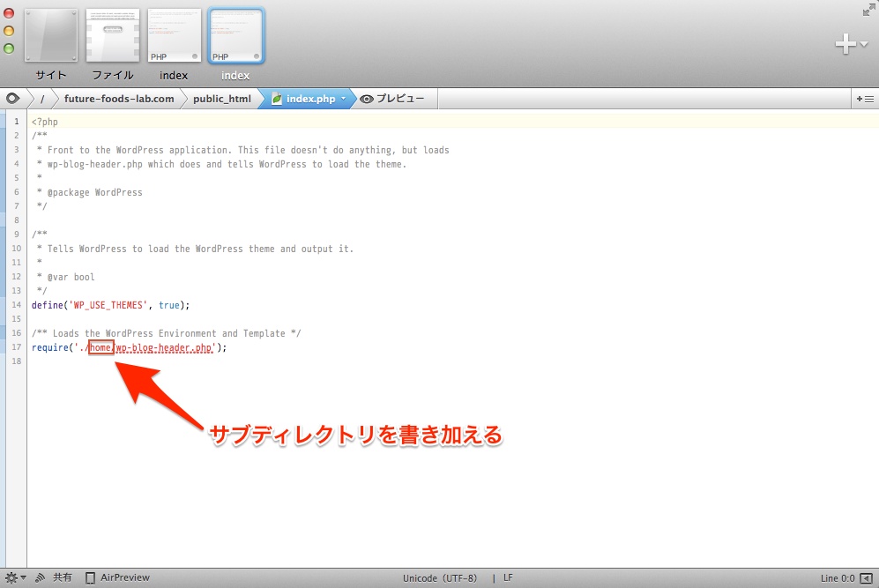Click the sharing broadcast icon

coord(40,577)
